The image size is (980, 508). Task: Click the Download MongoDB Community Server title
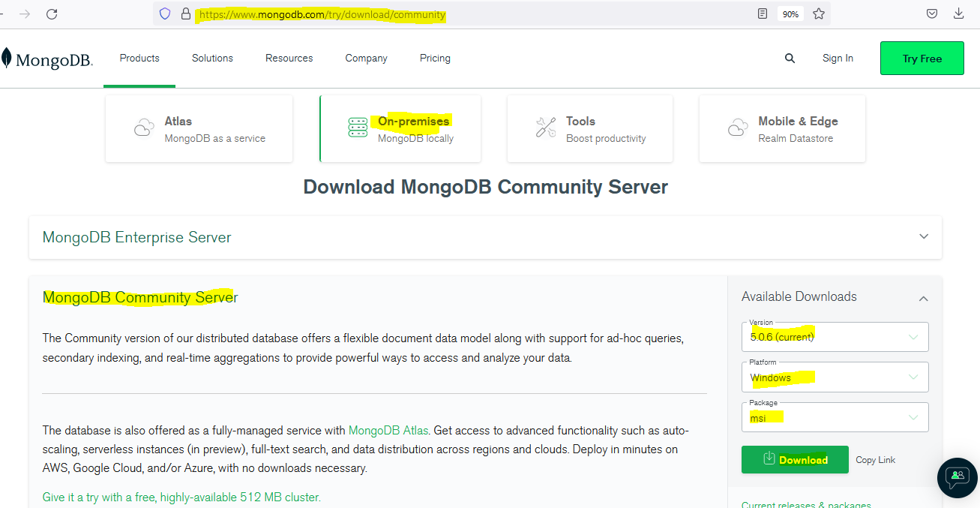pyautogui.click(x=485, y=187)
